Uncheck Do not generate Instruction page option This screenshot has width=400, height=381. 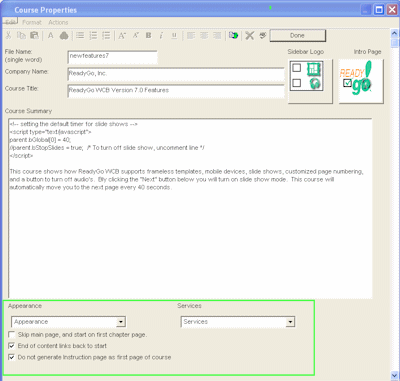click(x=12, y=357)
